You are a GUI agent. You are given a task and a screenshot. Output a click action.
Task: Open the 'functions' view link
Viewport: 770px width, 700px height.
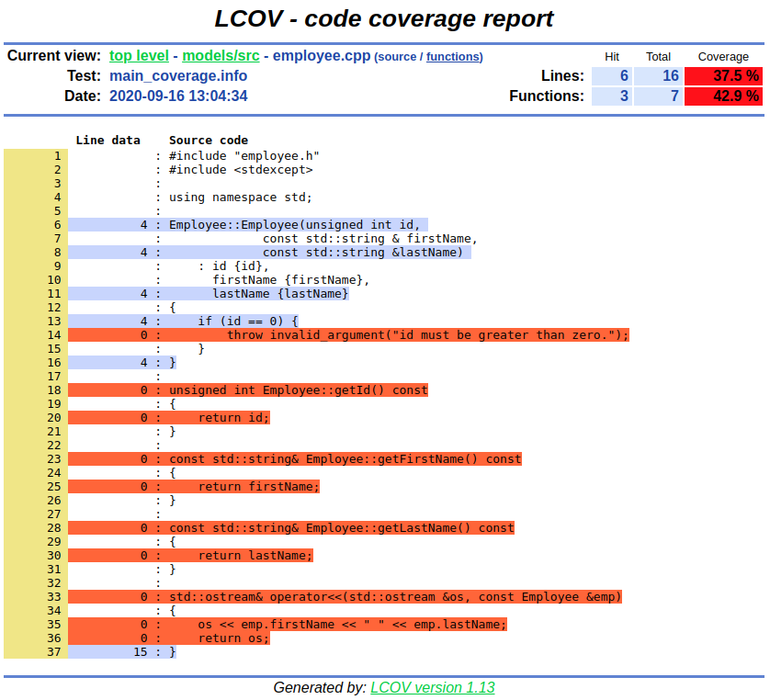(x=453, y=57)
